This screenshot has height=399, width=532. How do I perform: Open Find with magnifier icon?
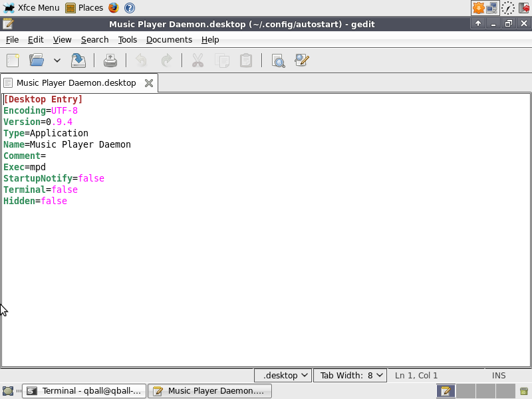(x=278, y=61)
